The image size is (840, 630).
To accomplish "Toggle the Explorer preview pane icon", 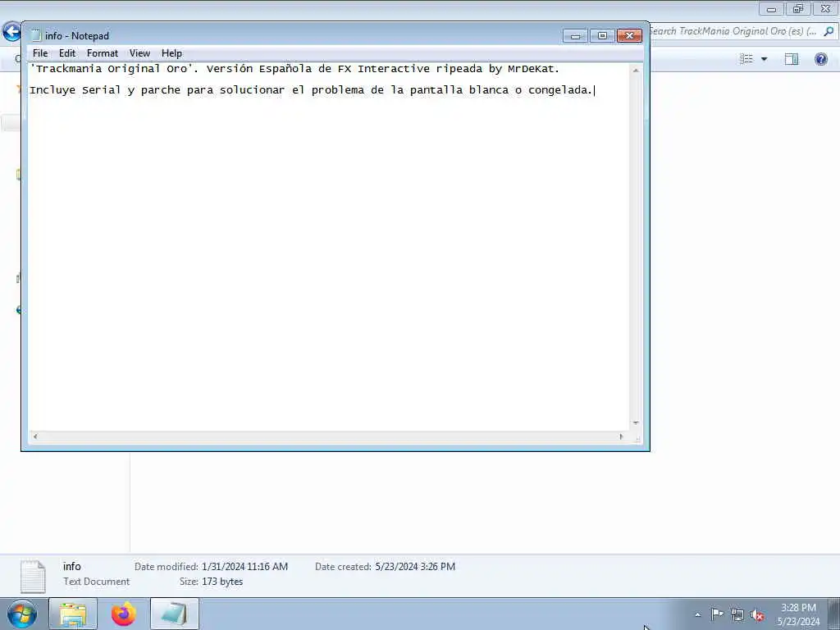I will (x=792, y=59).
